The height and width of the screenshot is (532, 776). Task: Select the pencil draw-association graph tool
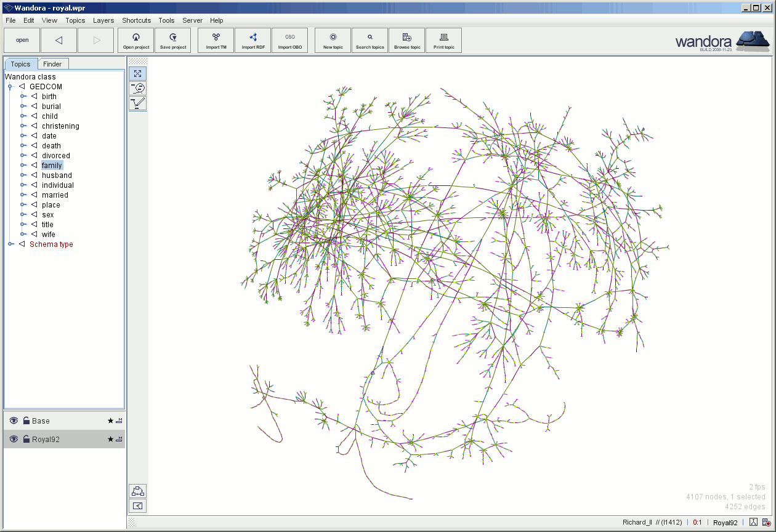138,103
